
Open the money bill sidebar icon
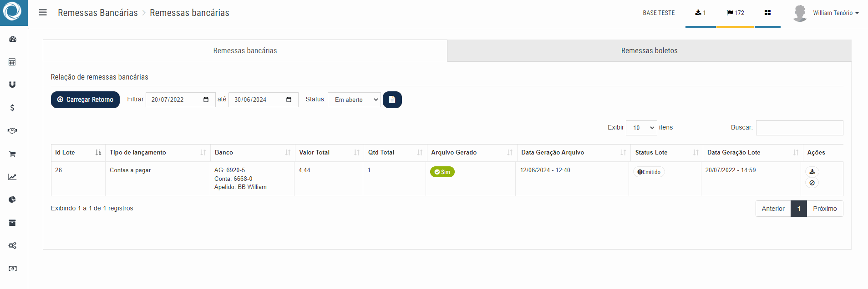(x=13, y=269)
